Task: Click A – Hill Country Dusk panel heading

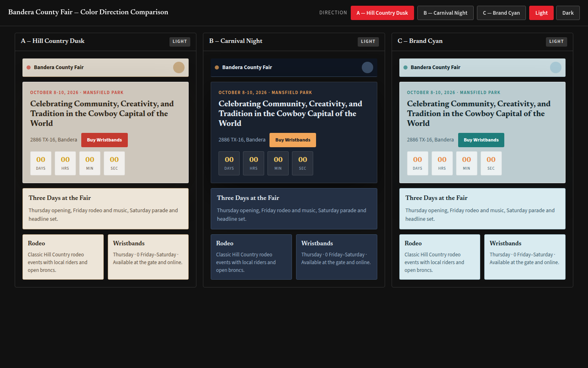Action: [x=53, y=41]
